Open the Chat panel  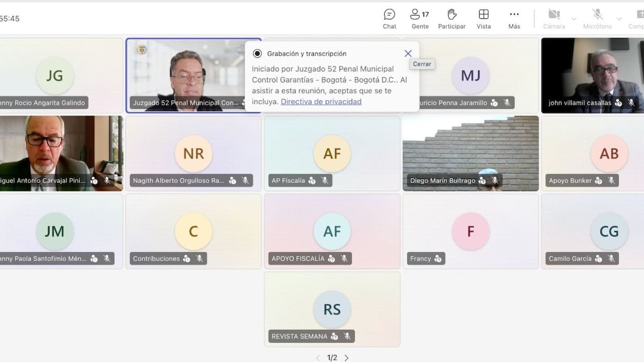[390, 19]
